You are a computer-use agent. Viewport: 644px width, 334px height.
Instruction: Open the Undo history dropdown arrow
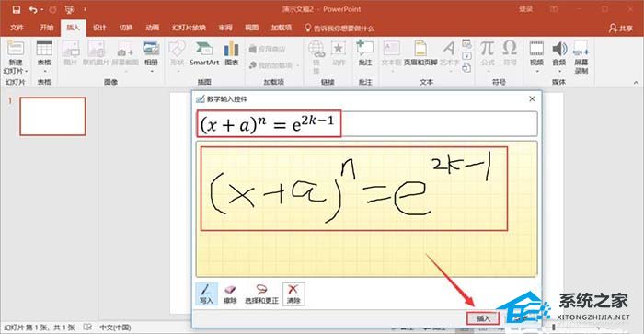[42, 9]
